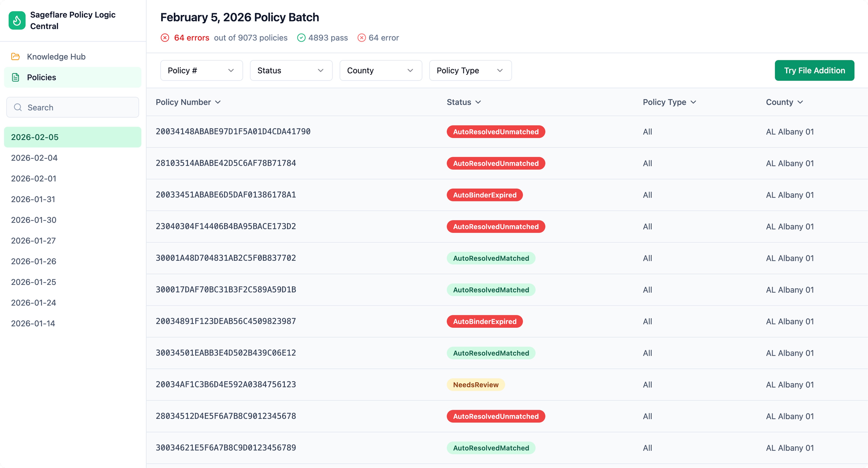
Task: Click the Sageflare flame logo icon
Action: tap(17, 20)
